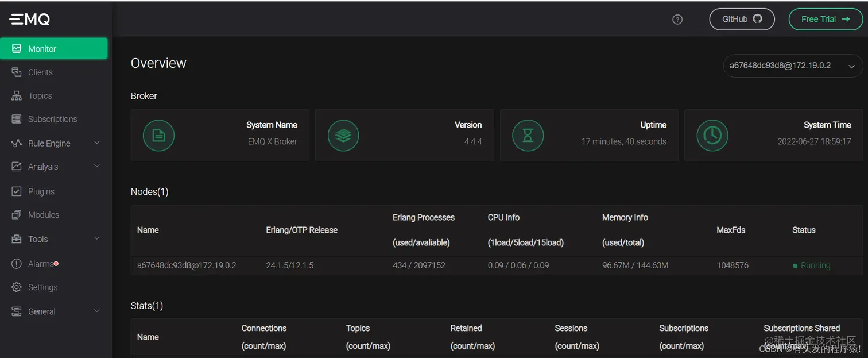Click the Alarms warning icon
Screen dimensions: 868x358
pyautogui.click(x=17, y=264)
